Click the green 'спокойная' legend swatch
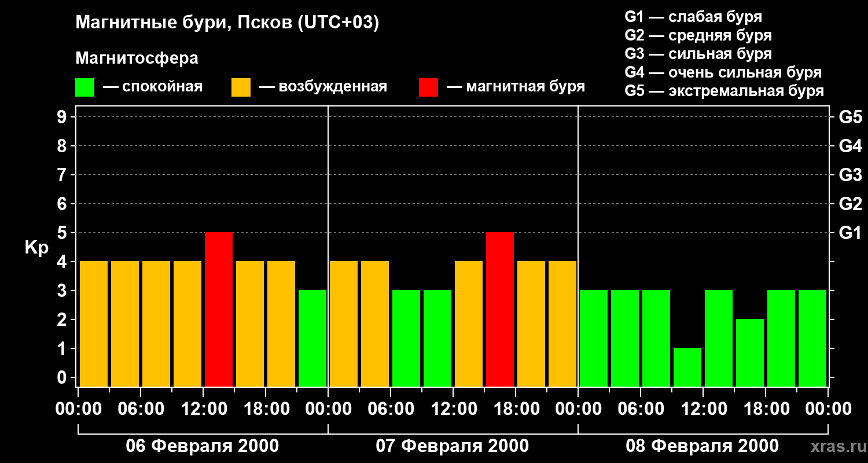 pos(84,87)
